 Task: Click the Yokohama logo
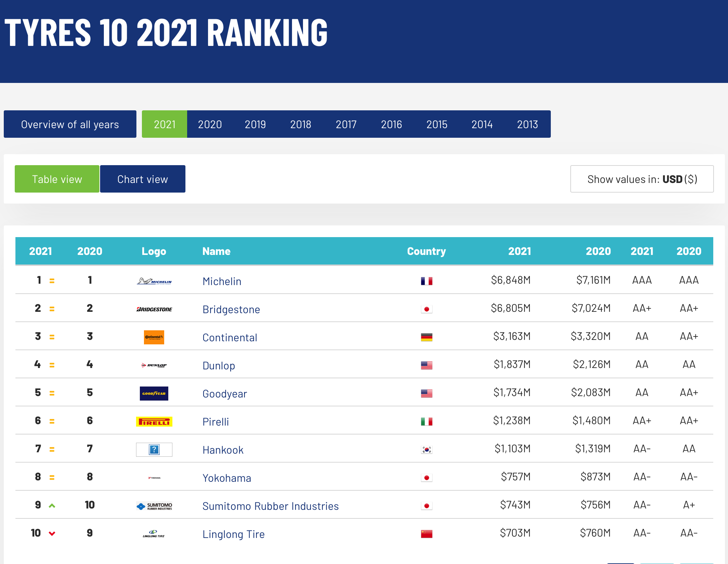[x=154, y=478]
